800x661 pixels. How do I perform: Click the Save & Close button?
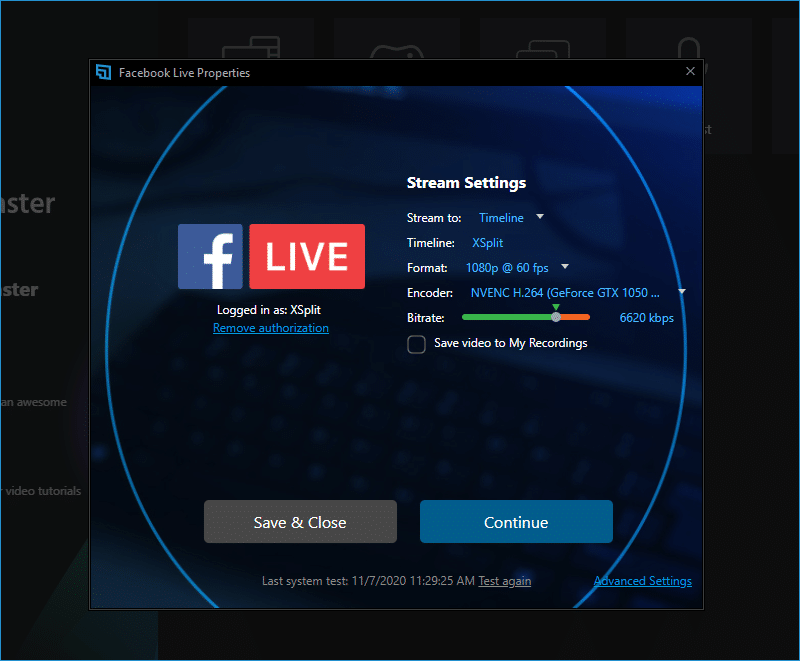pos(301,522)
